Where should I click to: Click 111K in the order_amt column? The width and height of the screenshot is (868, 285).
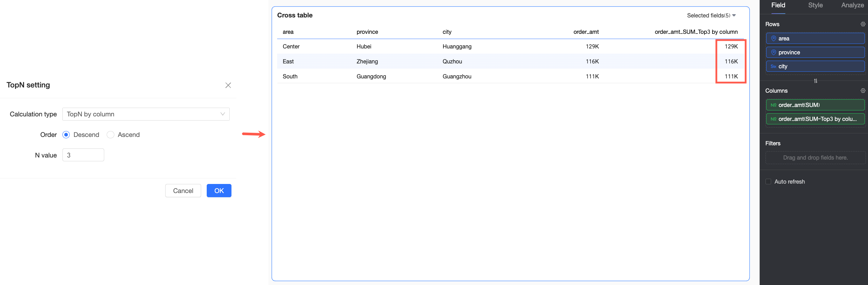click(x=592, y=76)
